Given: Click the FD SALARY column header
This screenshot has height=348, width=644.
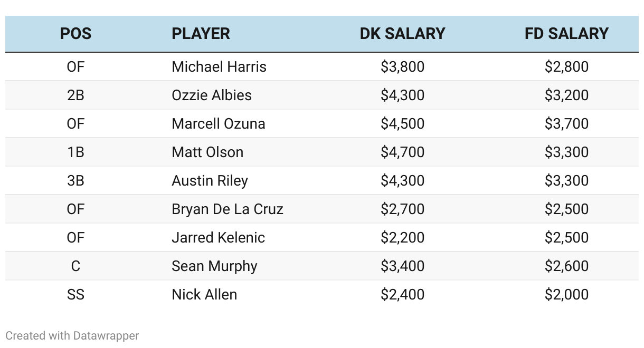Looking at the screenshot, I should [566, 34].
